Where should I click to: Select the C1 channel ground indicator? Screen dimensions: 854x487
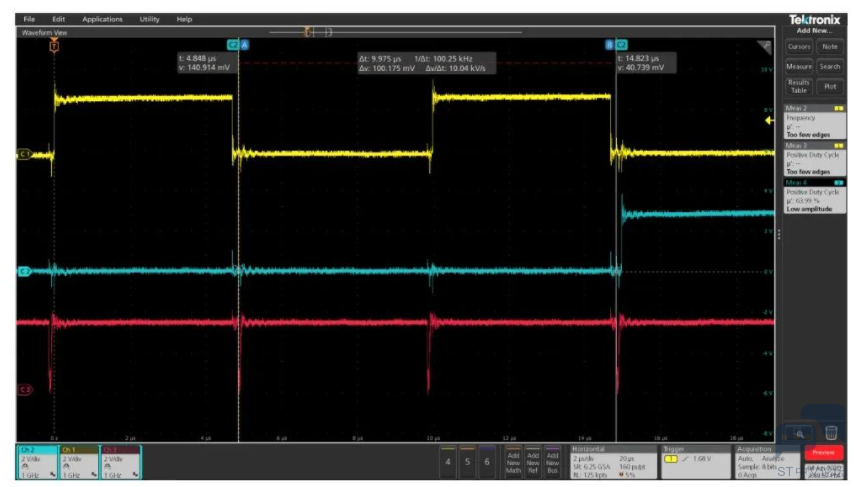click(24, 154)
